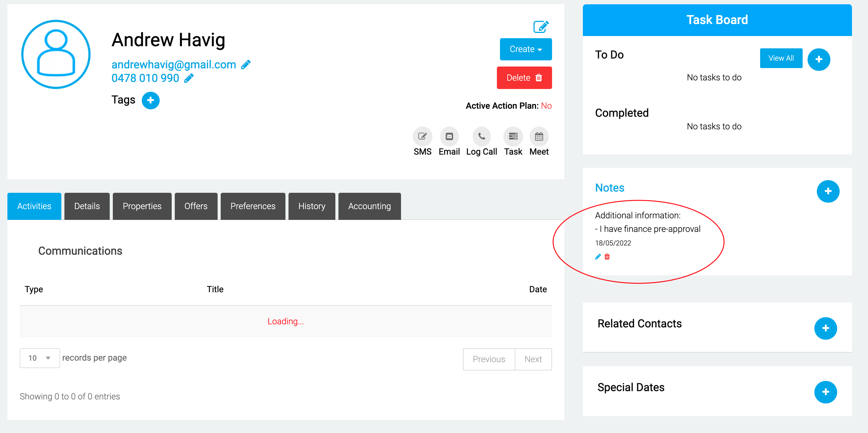Click the Email action icon
The width and height of the screenshot is (868, 433).
pyautogui.click(x=449, y=136)
